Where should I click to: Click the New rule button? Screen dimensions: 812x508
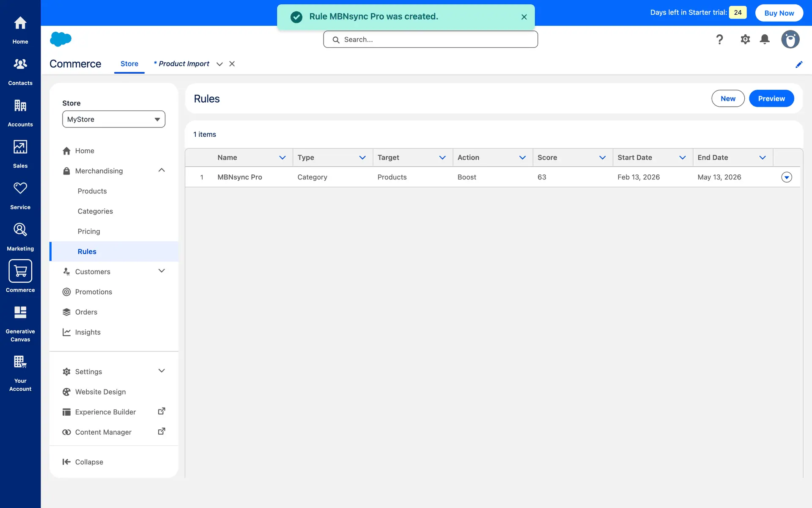(728, 99)
